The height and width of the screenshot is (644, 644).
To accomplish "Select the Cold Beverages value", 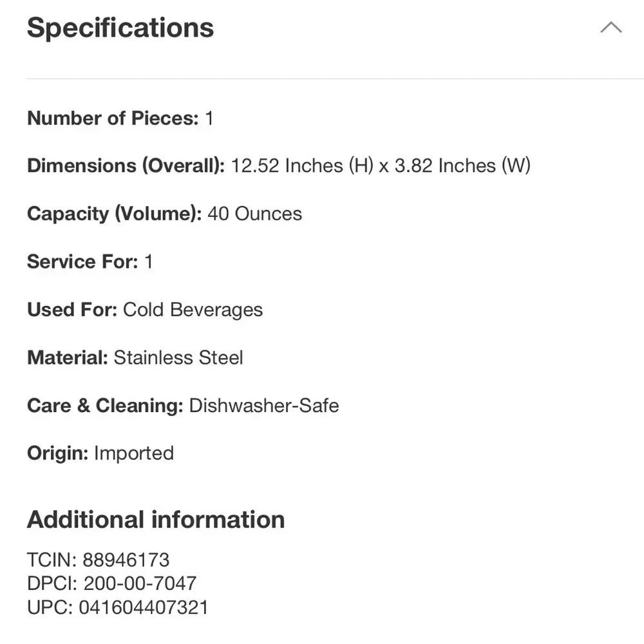I will click(193, 310).
